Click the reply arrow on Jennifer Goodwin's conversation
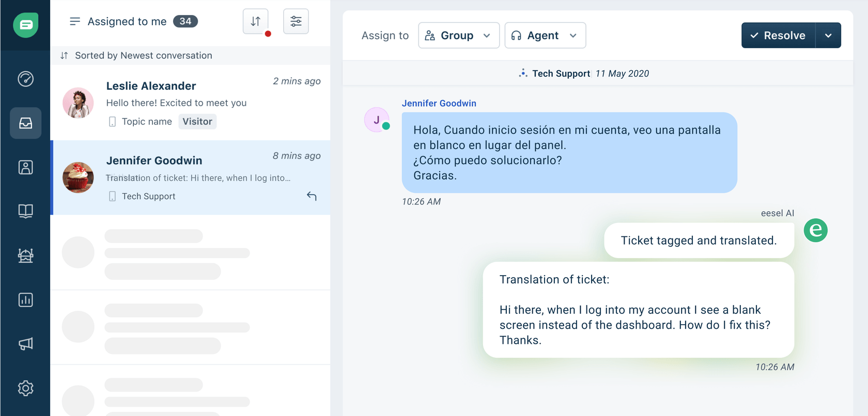 click(312, 196)
